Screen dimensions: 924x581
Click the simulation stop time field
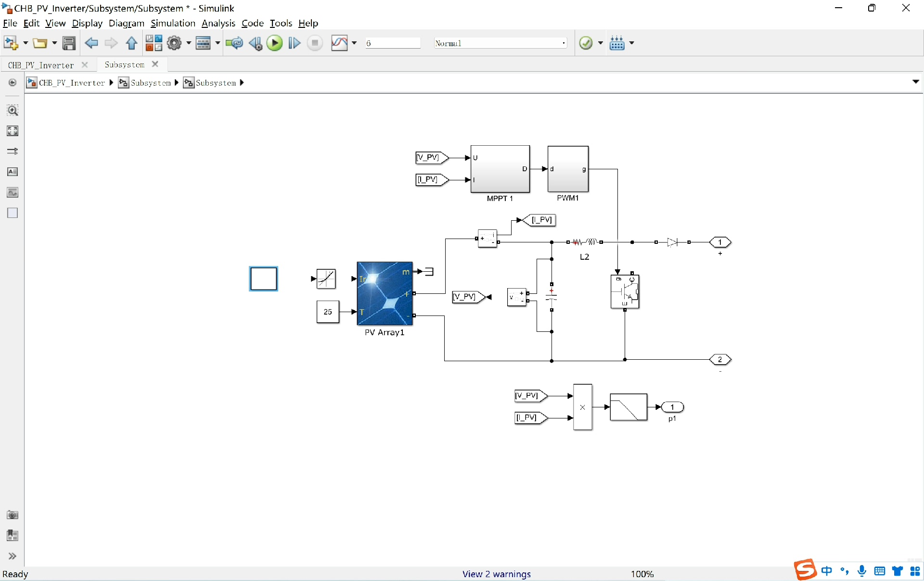(x=393, y=43)
